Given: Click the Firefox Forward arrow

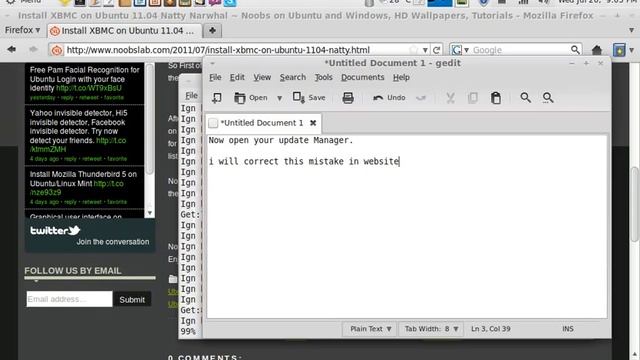Looking at the screenshot, I should (x=33, y=50).
